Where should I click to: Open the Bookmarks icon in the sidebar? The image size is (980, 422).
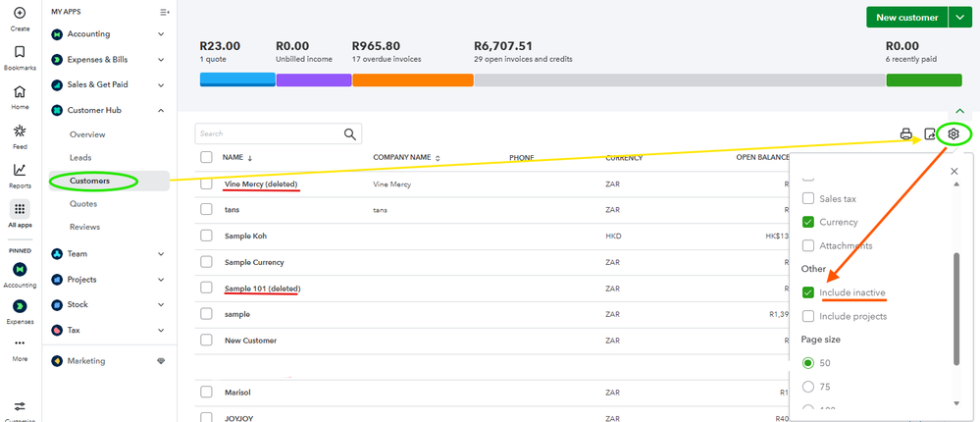[x=20, y=52]
